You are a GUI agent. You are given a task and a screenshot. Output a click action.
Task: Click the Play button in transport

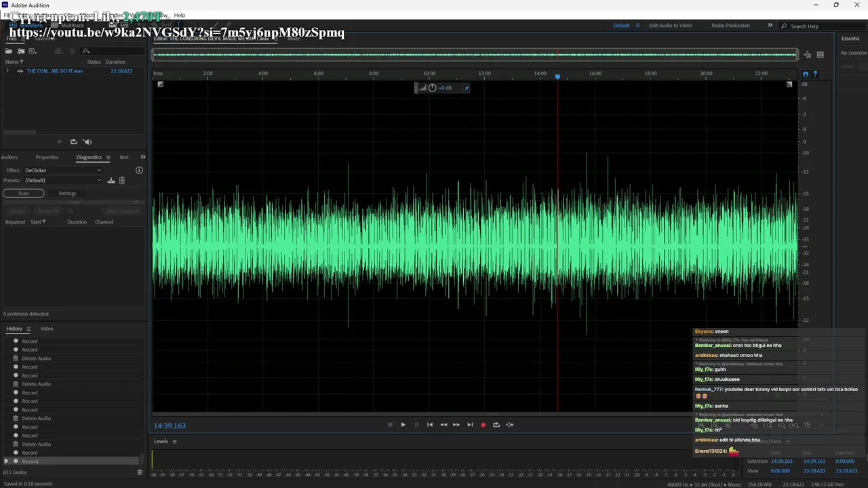[x=403, y=425]
